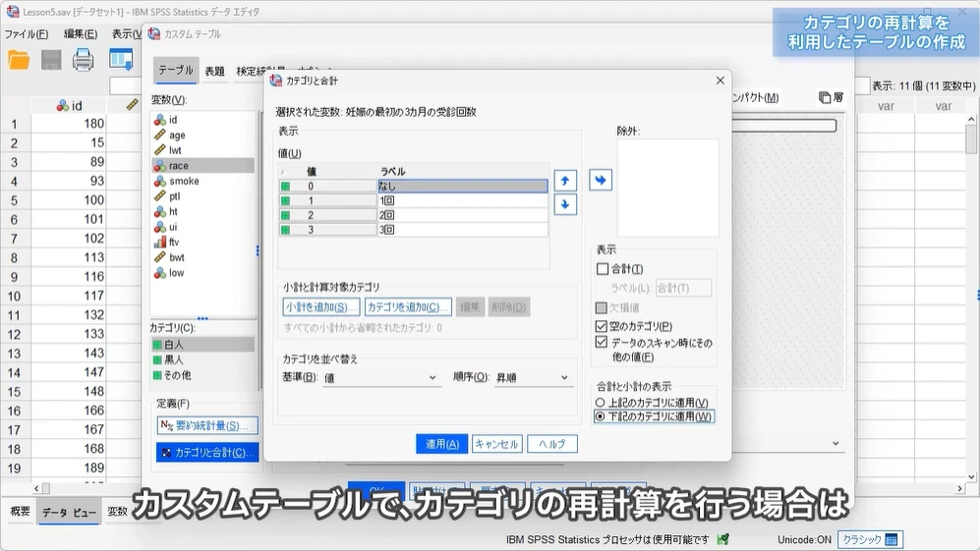Click the move-down arrow button
Screen dimensions: 980x551
point(565,204)
